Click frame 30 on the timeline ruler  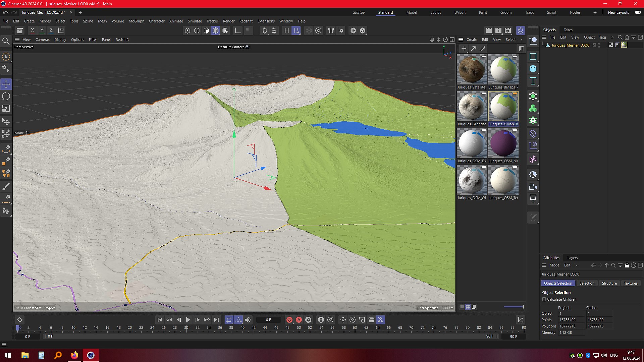click(x=186, y=327)
